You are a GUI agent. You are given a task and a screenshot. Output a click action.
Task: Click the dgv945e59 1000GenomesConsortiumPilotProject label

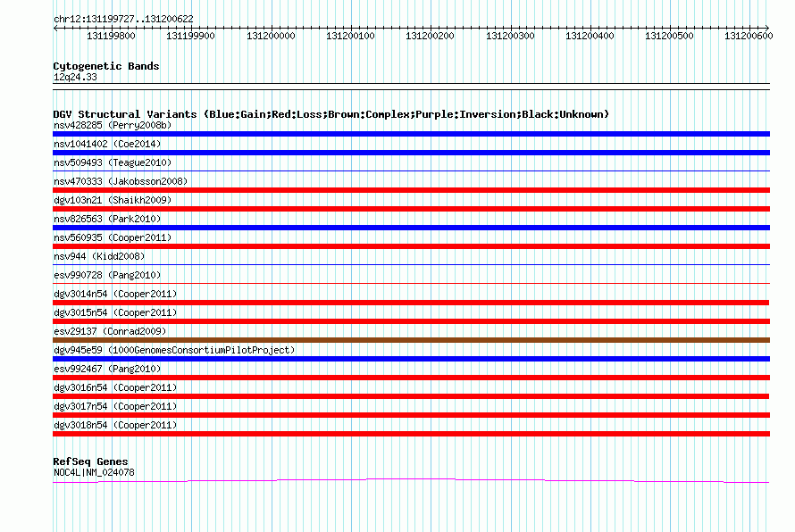174,350
